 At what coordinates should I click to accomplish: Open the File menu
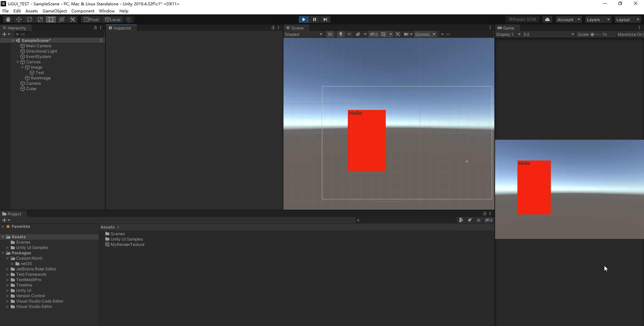pos(6,11)
